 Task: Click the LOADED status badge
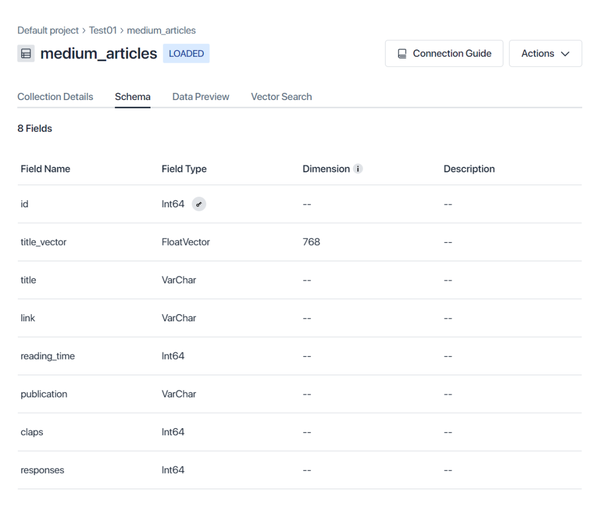(x=186, y=54)
